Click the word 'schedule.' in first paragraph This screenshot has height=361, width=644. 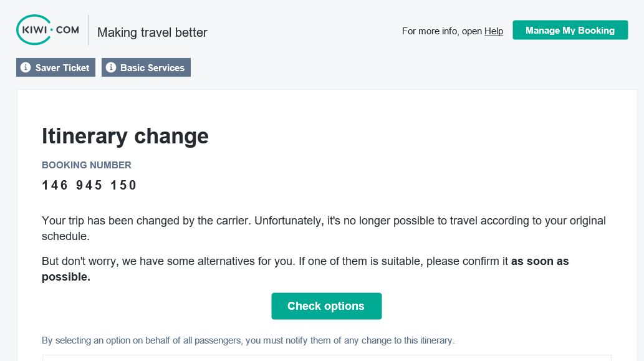(x=65, y=236)
